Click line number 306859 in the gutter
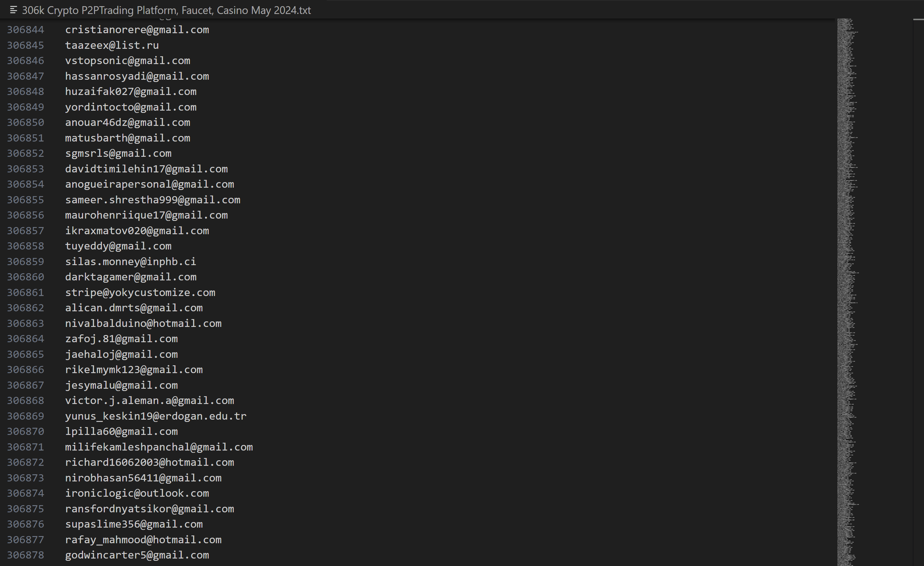Image resolution: width=924 pixels, height=566 pixels. (25, 262)
